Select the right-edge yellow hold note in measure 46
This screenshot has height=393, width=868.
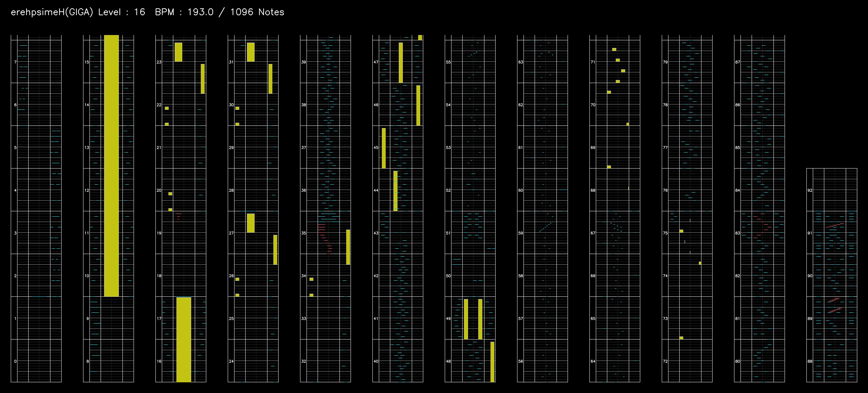(x=418, y=105)
